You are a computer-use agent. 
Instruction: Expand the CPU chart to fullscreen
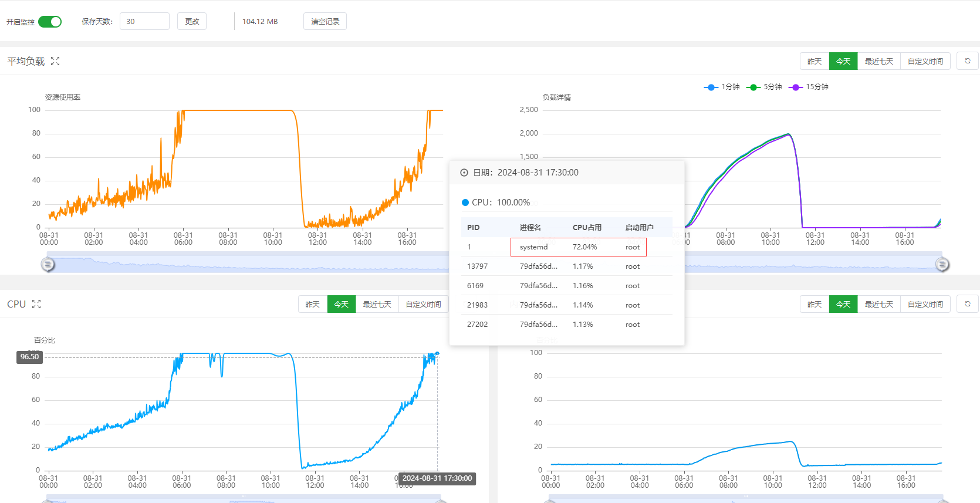pyautogui.click(x=36, y=304)
